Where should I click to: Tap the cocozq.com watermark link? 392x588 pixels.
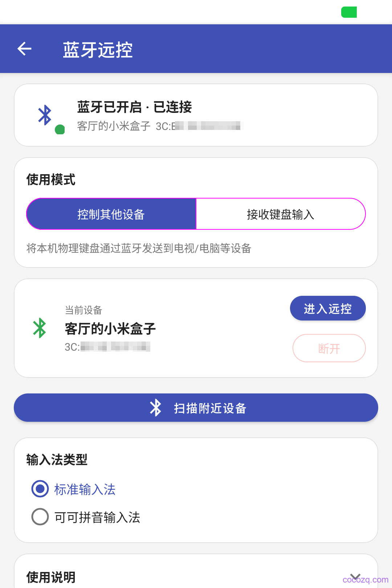pyautogui.click(x=365, y=580)
